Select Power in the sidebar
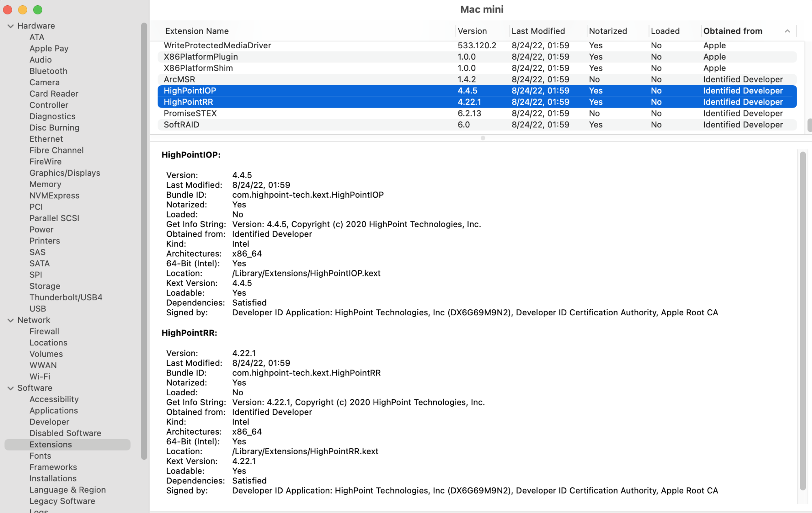 point(41,230)
